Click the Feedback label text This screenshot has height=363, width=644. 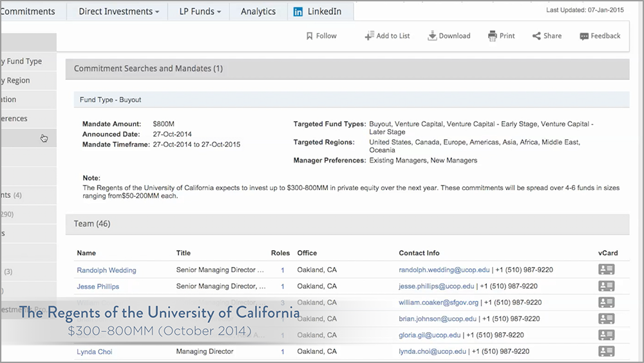pyautogui.click(x=605, y=35)
